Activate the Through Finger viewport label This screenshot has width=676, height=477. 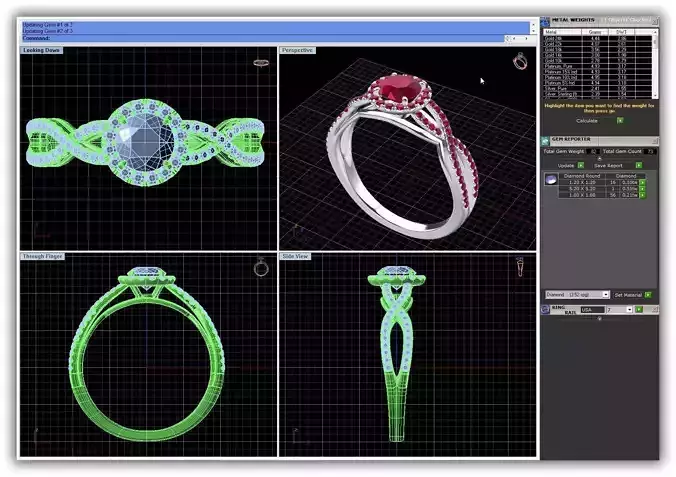pos(42,256)
